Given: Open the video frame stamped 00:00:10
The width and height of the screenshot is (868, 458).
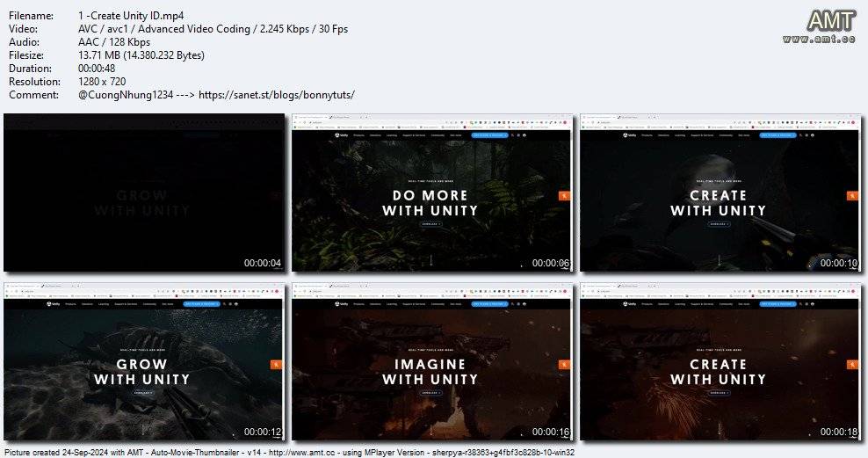Looking at the screenshot, I should 720,193.
